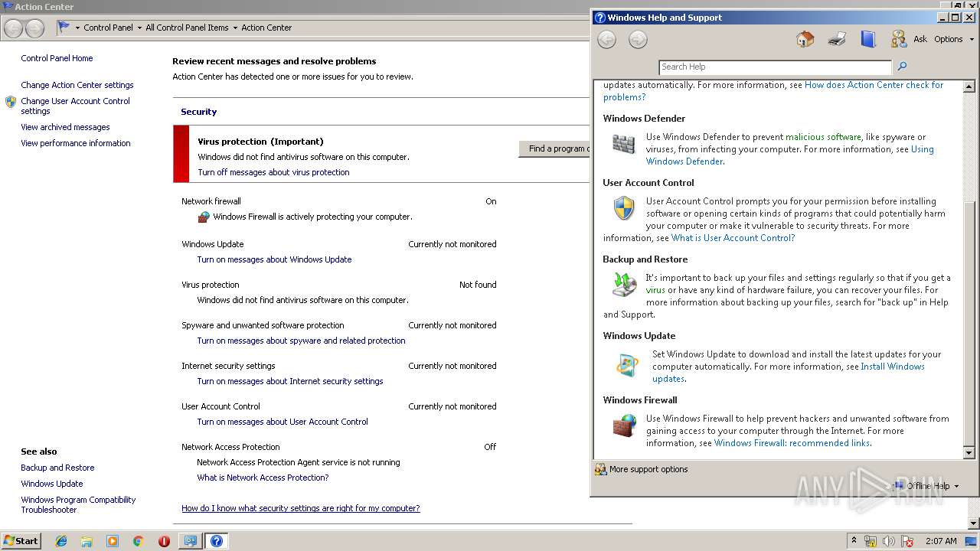Open View performance information

point(76,143)
